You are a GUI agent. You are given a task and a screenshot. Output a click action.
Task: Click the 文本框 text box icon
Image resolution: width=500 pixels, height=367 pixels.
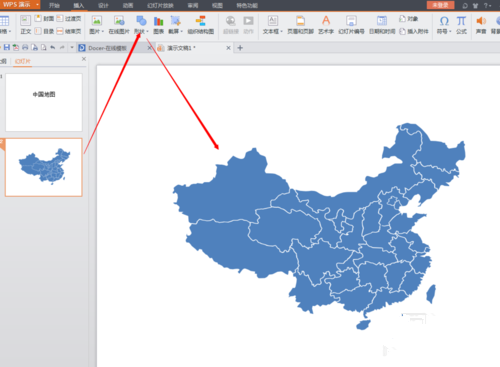point(272,21)
